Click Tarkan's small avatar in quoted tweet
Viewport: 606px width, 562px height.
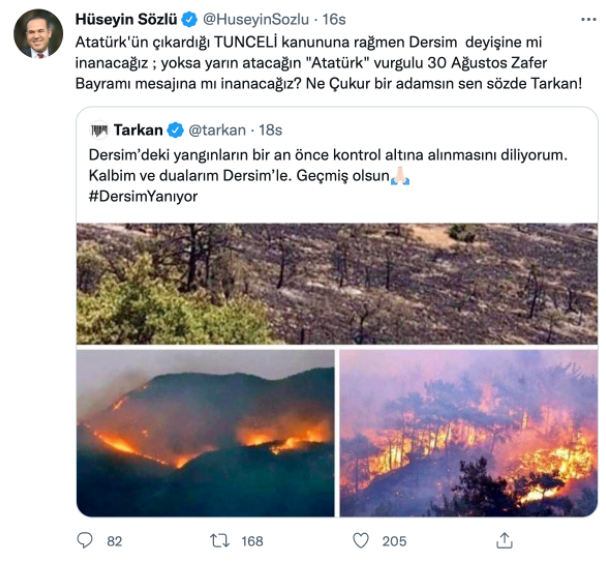pos(98,130)
